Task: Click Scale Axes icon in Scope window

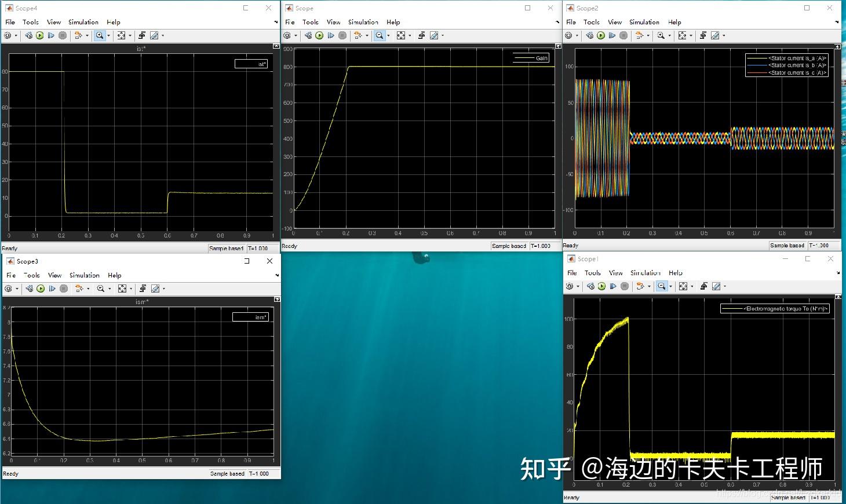Action: 400,35
